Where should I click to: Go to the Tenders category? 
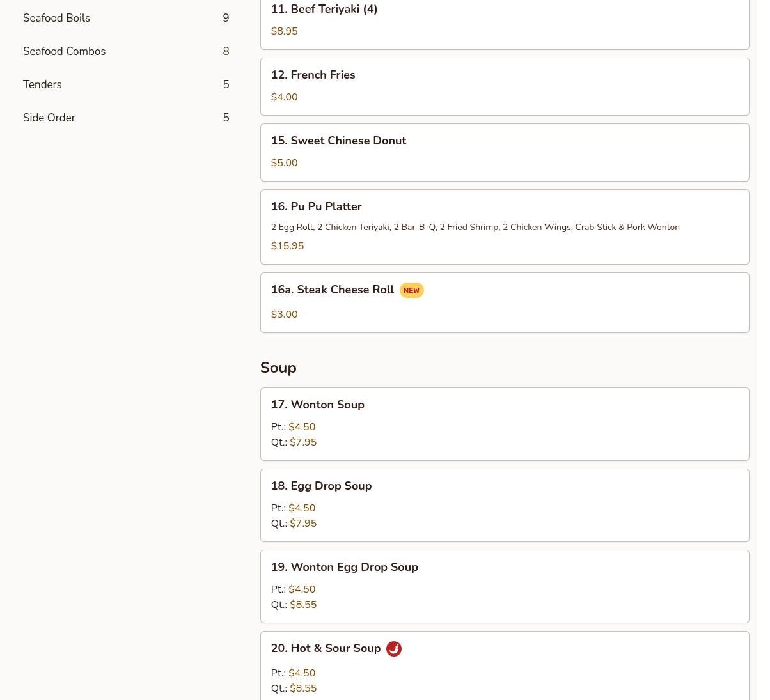(x=43, y=84)
